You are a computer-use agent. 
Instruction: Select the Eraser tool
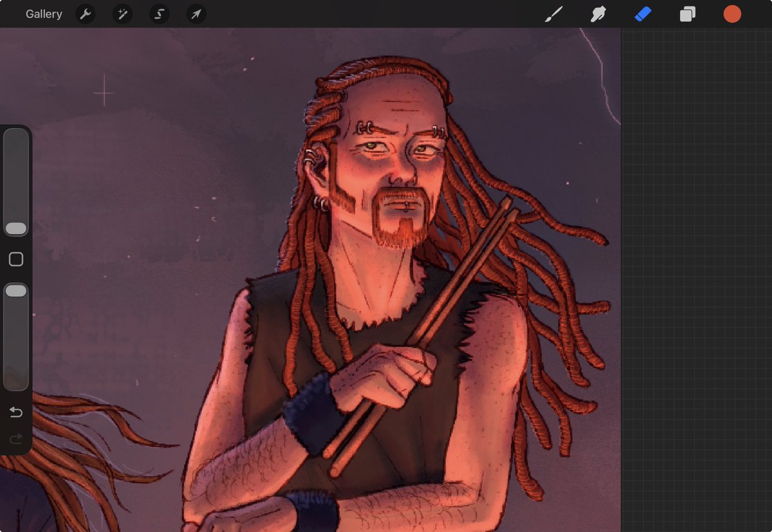click(x=643, y=14)
